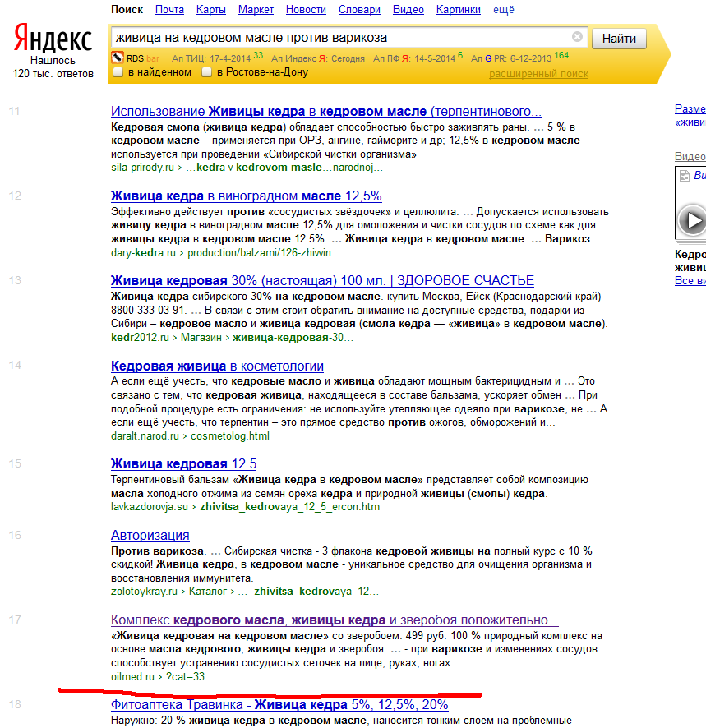Click the sila-prirody.ru green URL
Image resolution: width=706 pixels, height=728 pixels.
tap(142, 168)
